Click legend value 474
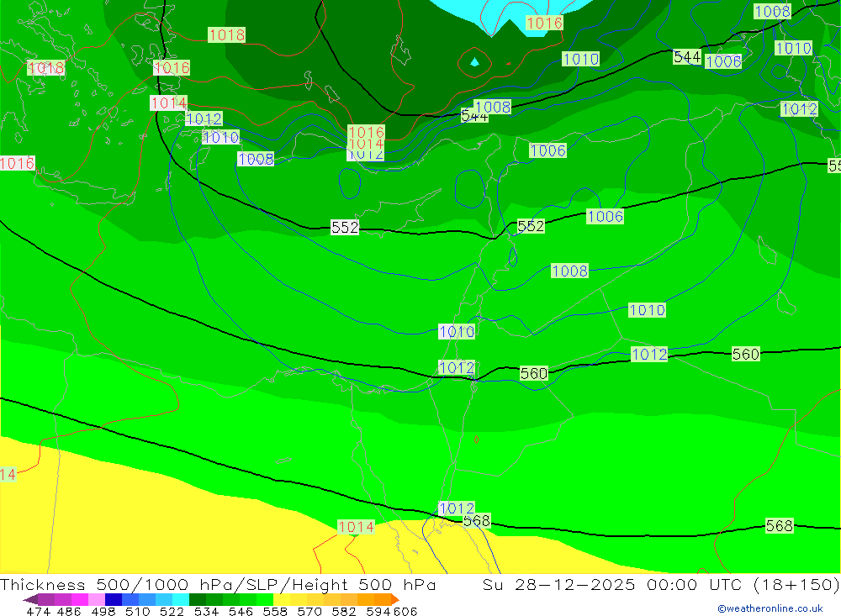 click(38, 611)
